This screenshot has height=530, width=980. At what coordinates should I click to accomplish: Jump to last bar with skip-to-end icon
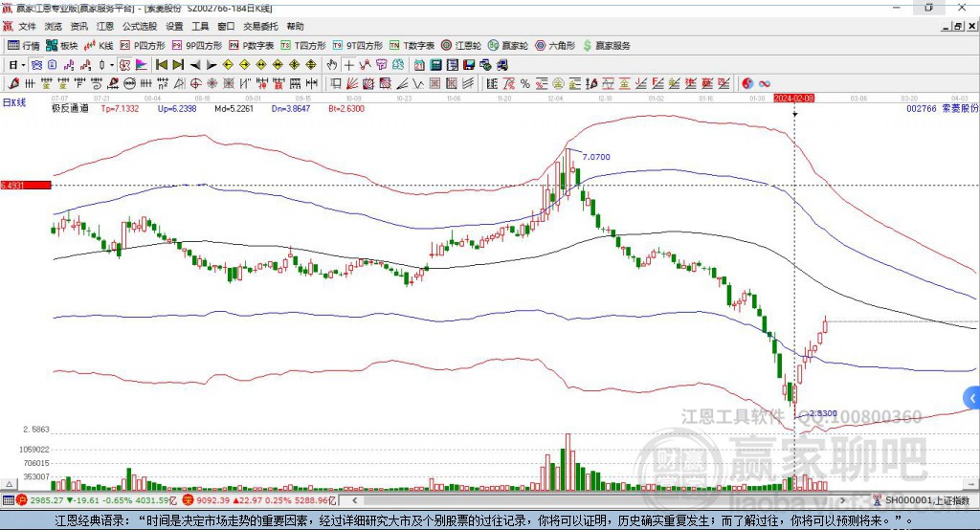click(x=178, y=65)
